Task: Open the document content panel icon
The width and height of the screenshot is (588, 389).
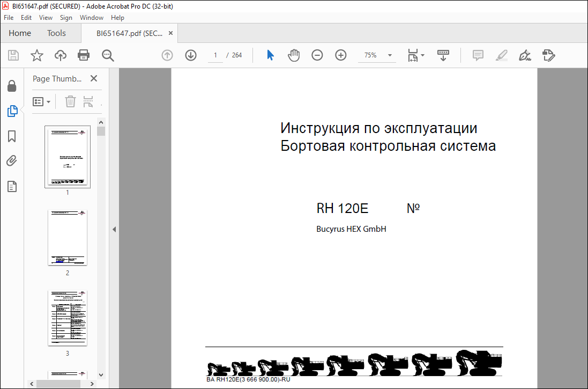Action: (12, 186)
